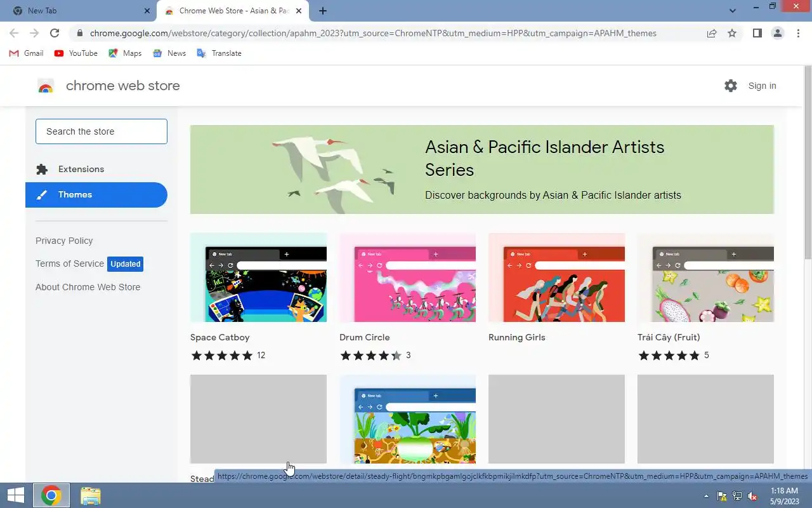Image resolution: width=812 pixels, height=508 pixels.
Task: Click the Drum Circle title text
Action: pos(365,337)
